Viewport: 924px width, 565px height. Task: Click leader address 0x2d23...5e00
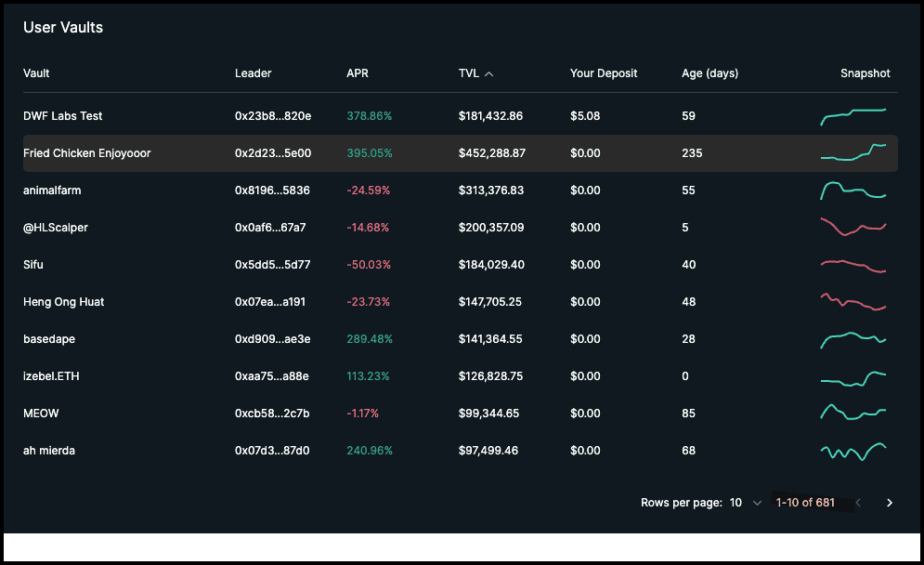pos(273,153)
